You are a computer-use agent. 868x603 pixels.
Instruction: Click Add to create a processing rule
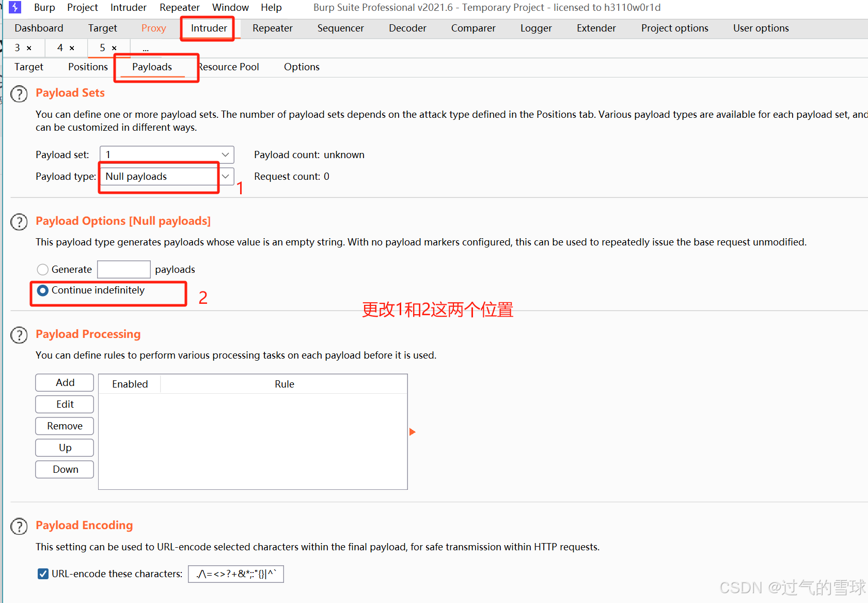(64, 382)
